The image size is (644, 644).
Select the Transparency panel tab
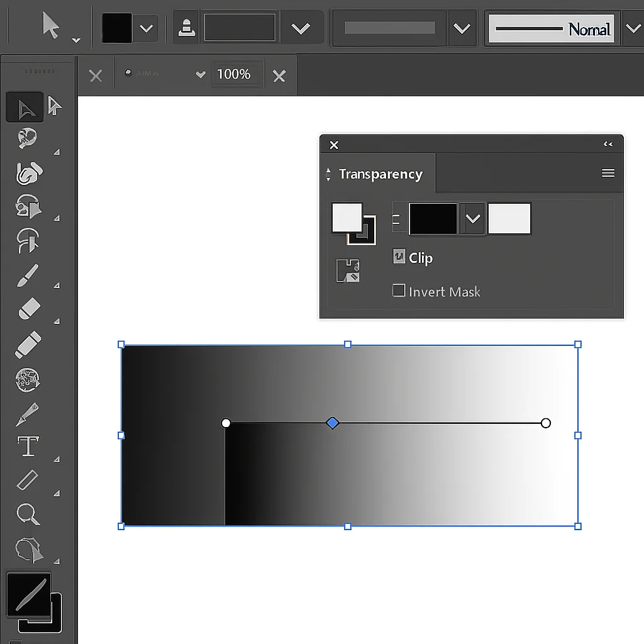point(380,174)
